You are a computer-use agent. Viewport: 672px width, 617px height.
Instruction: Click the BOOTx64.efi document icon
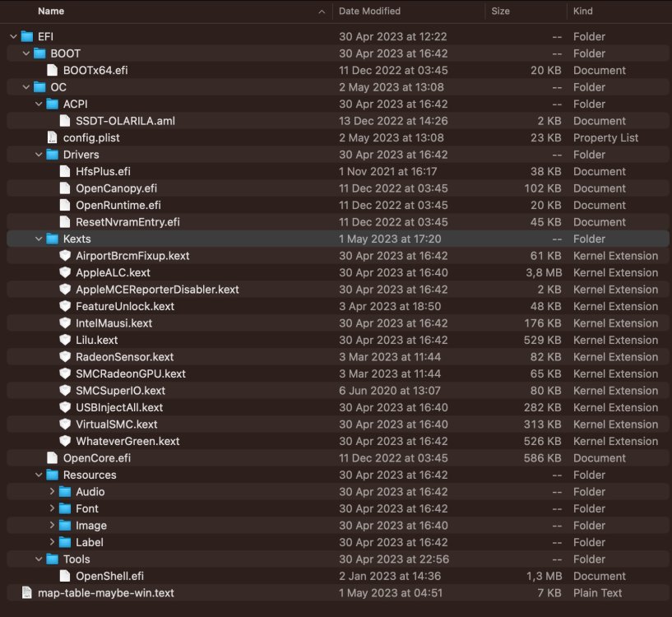tap(53, 70)
